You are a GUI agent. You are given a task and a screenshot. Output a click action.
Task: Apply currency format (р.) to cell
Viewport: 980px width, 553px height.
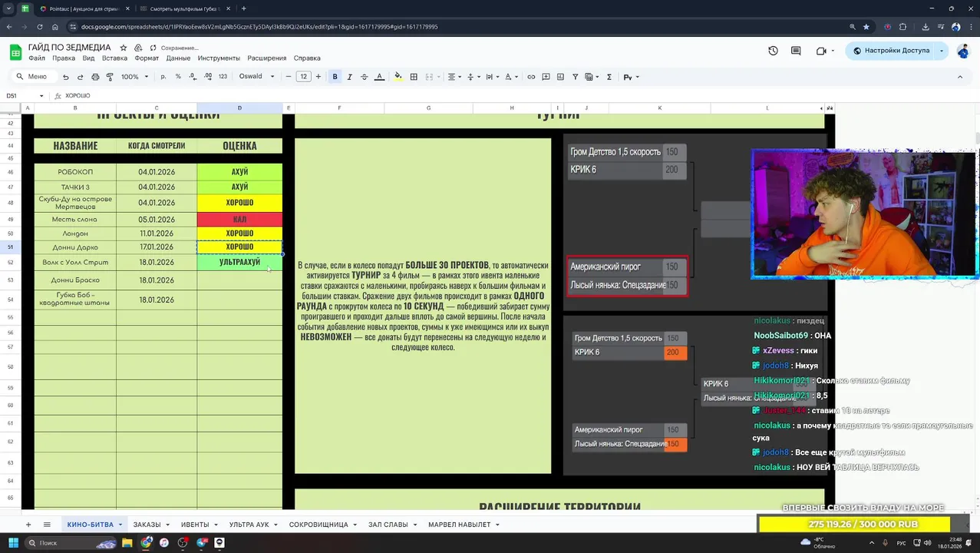pyautogui.click(x=163, y=77)
